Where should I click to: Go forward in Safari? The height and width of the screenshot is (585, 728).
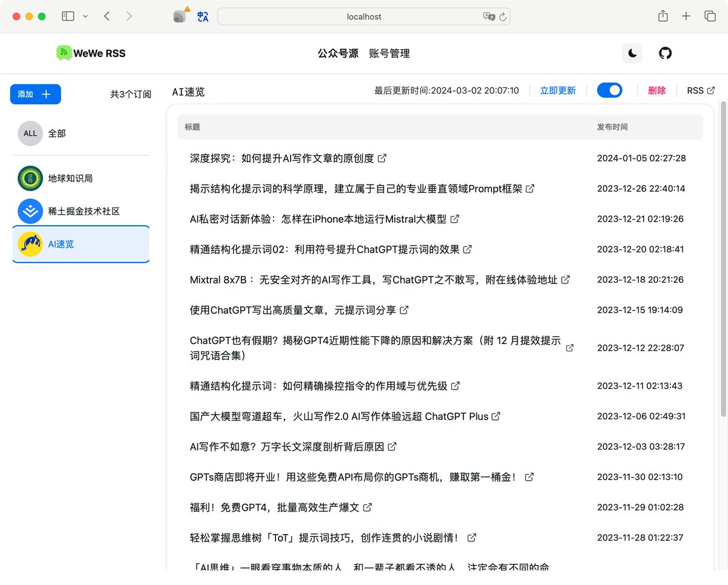(x=129, y=16)
